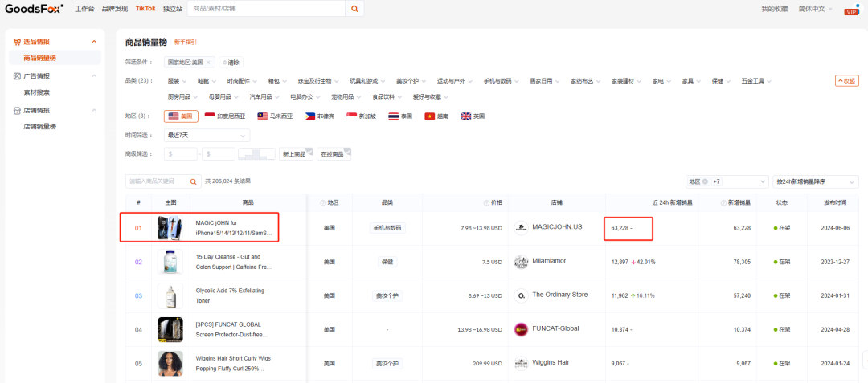868x383 pixels.
Task: Open Wiggins Hair wig thumbnail
Action: pos(170,363)
